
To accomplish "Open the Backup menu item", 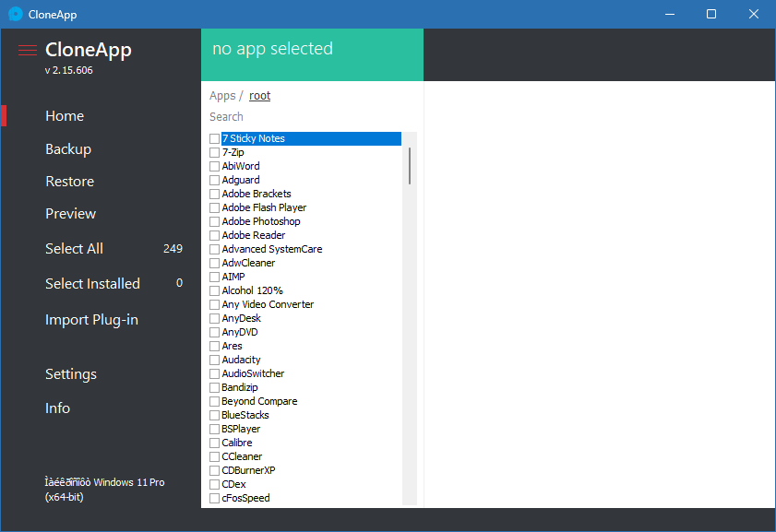I will coord(68,148).
